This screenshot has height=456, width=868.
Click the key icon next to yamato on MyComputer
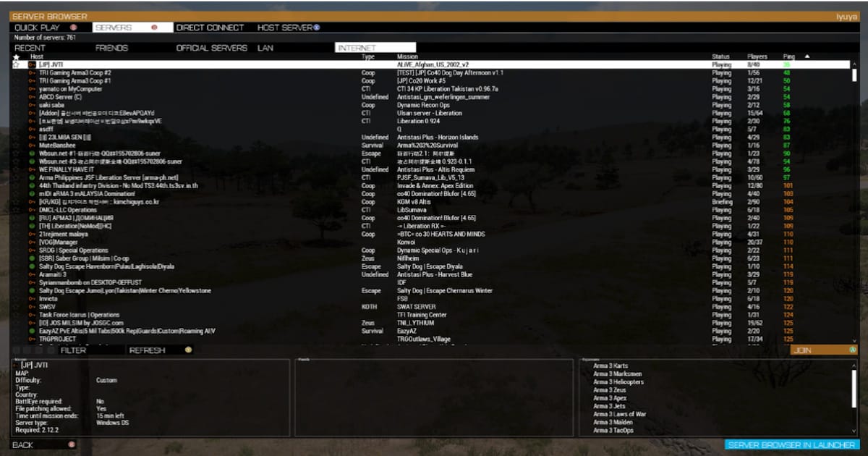[x=32, y=89]
